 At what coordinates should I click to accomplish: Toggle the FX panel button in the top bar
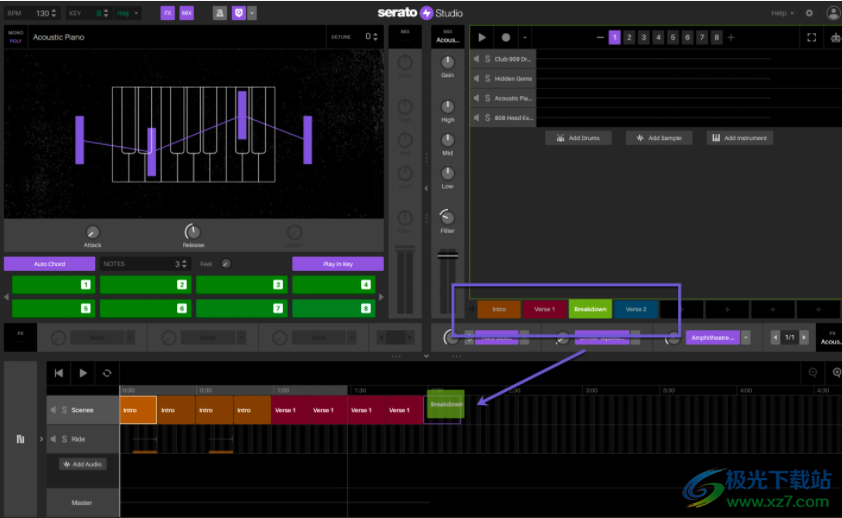click(168, 13)
